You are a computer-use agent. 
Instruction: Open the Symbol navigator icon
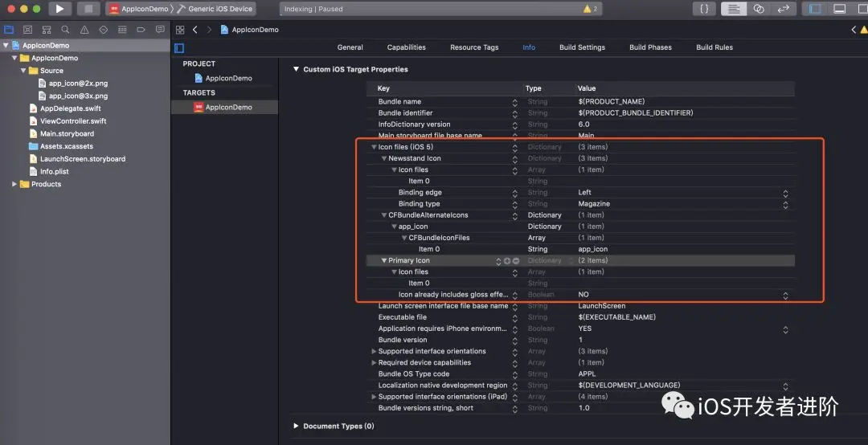pos(47,30)
